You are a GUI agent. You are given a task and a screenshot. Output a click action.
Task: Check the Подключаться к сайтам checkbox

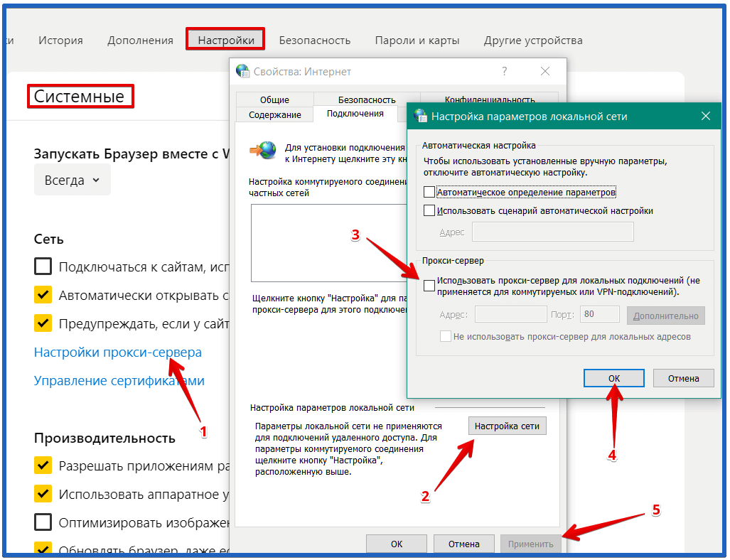[x=43, y=266]
